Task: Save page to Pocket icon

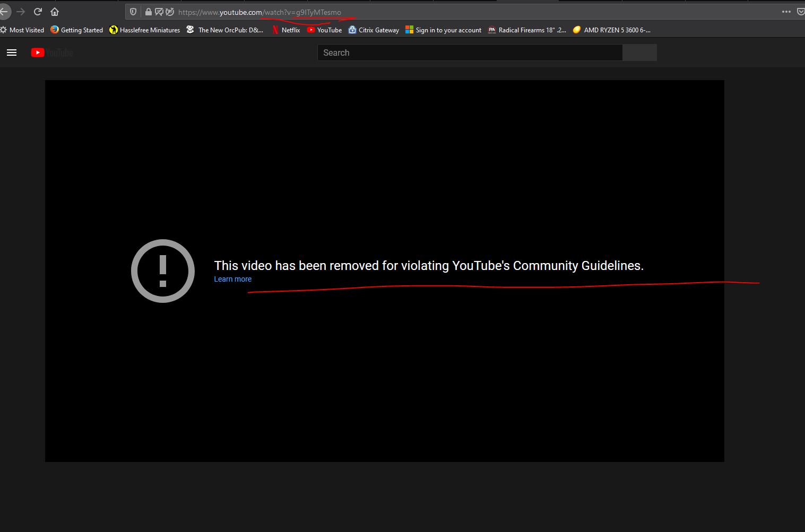Action: click(x=801, y=12)
